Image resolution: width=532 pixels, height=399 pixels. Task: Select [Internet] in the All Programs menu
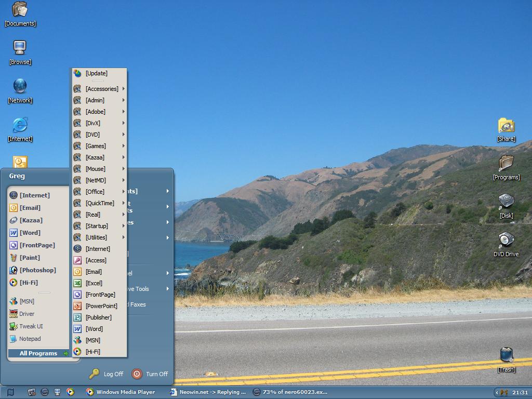(99, 249)
